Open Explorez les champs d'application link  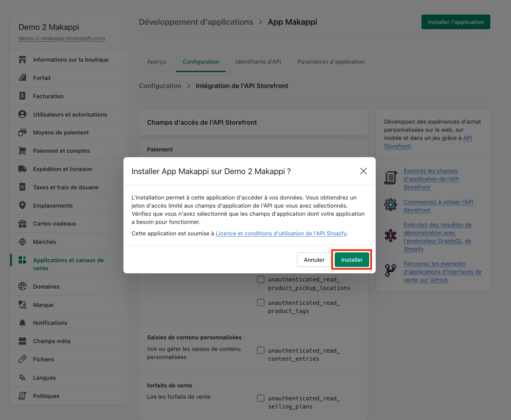click(x=431, y=179)
